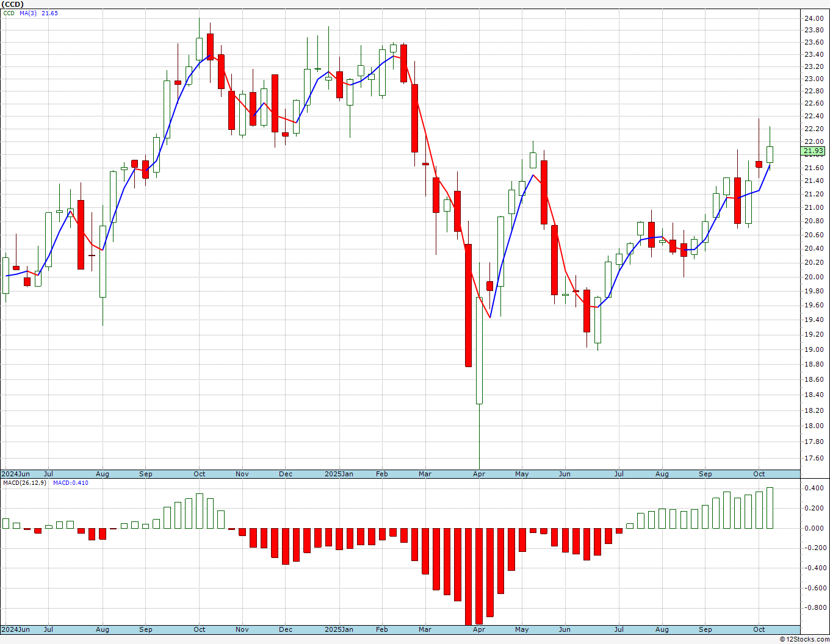
Task: Click the 18.40 price axis label
Action: click(x=813, y=395)
